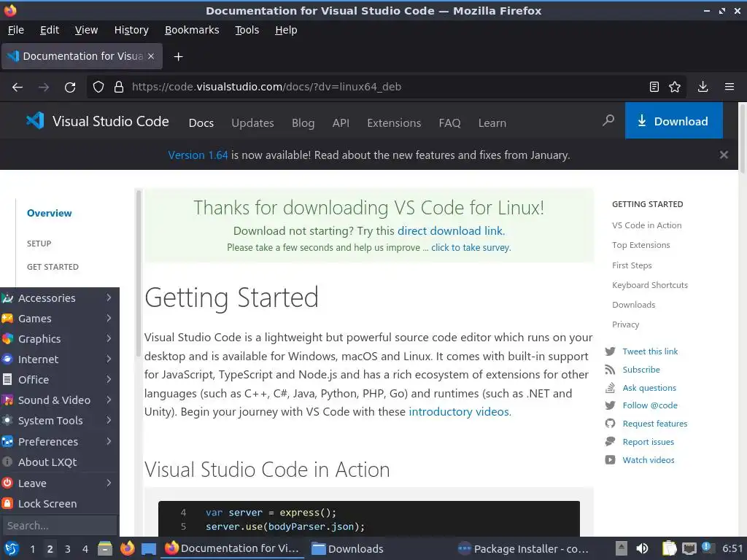Image resolution: width=747 pixels, height=560 pixels.
Task: Click the RSS icon beside Subscribe
Action: pyautogui.click(x=611, y=370)
